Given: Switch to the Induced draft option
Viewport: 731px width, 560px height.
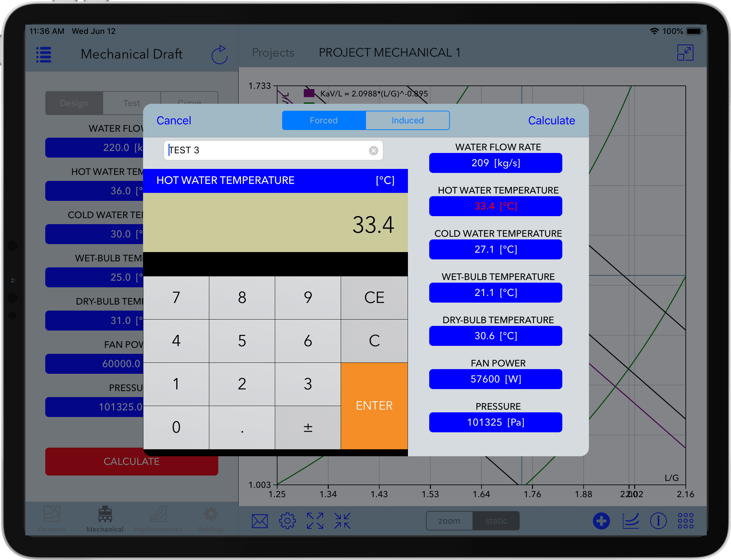Looking at the screenshot, I should [408, 120].
